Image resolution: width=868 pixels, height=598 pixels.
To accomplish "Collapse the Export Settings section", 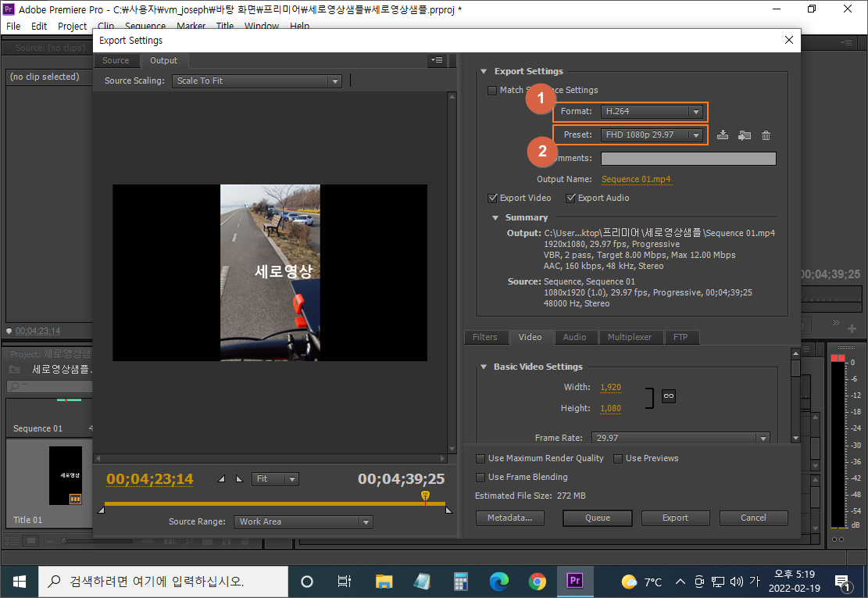I will [484, 71].
